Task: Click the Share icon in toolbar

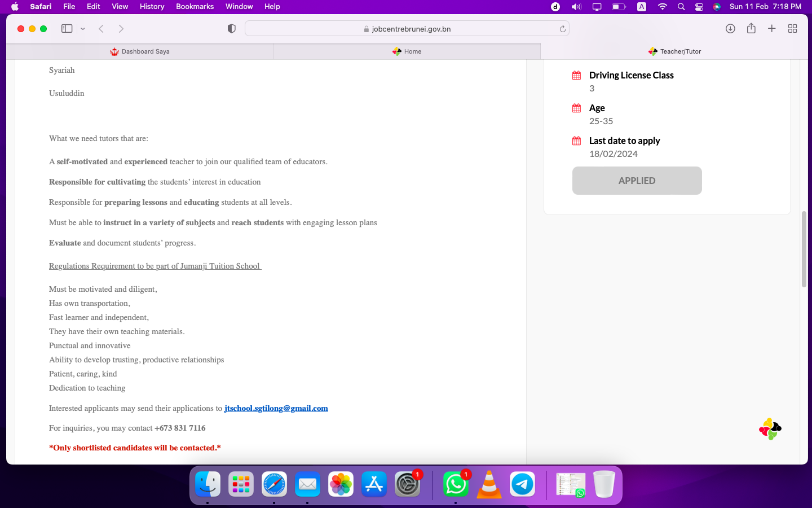Action: (751, 29)
